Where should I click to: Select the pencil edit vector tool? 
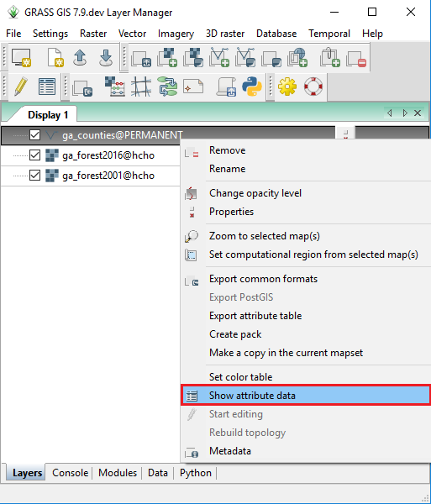click(x=21, y=87)
